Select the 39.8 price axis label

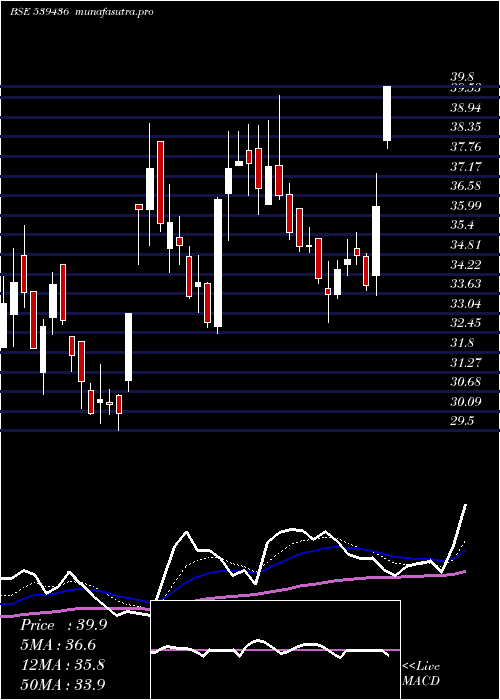coord(462,78)
